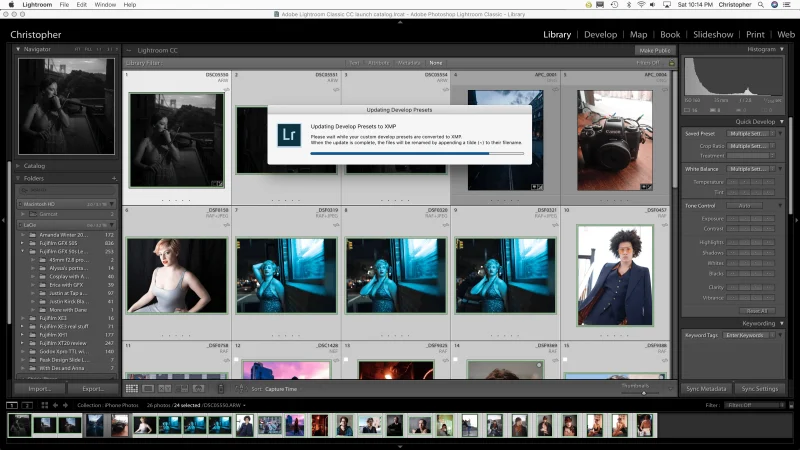Open People view icon in toolbar

tap(200, 388)
